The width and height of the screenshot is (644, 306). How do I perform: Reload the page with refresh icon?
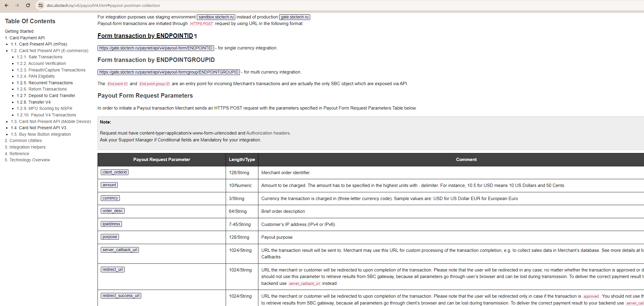28,5
